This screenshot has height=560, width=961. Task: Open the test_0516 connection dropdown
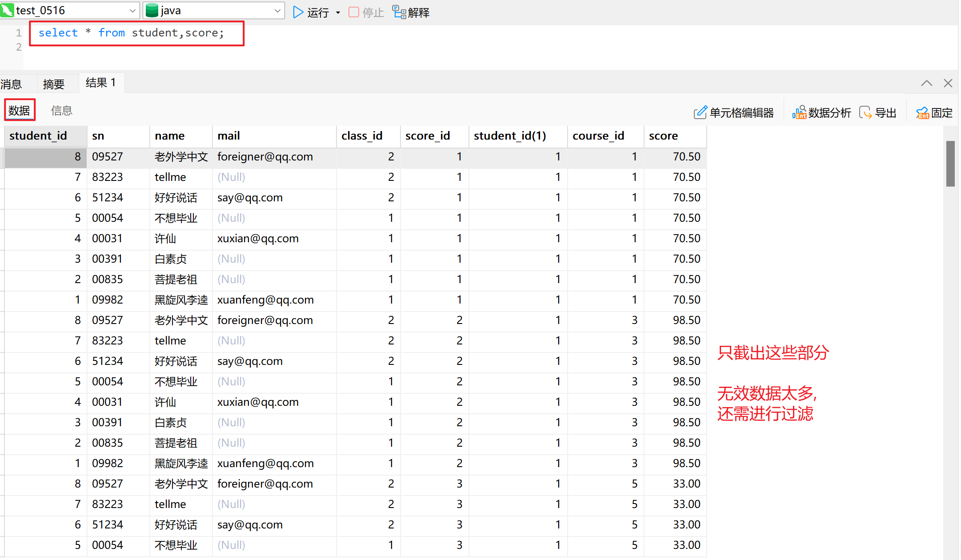[x=132, y=11]
